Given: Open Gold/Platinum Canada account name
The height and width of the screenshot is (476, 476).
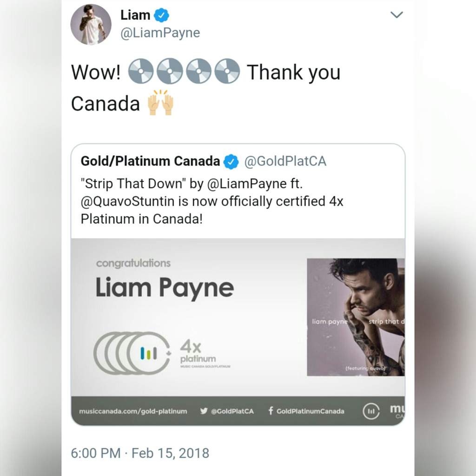Looking at the screenshot, I should click(150, 161).
